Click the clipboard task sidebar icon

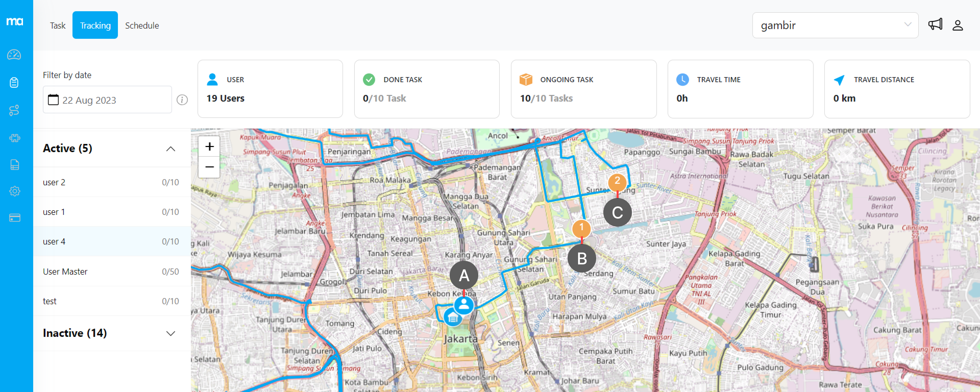(14, 83)
